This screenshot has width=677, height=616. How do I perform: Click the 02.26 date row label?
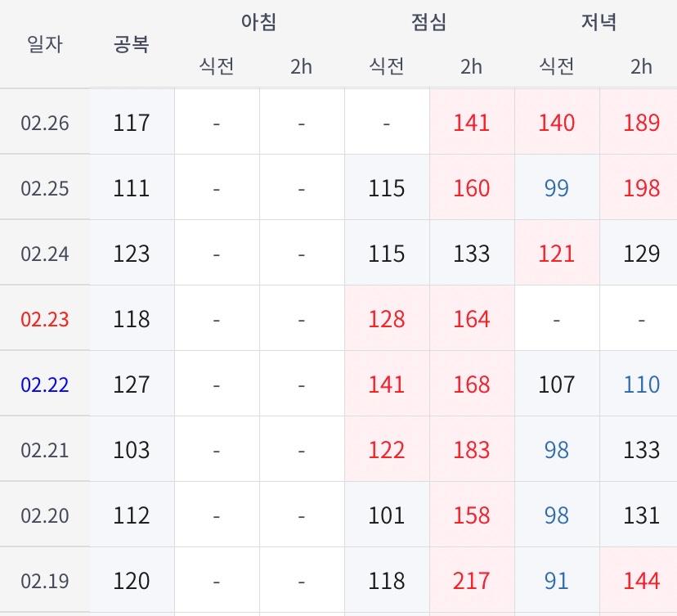[45, 123]
